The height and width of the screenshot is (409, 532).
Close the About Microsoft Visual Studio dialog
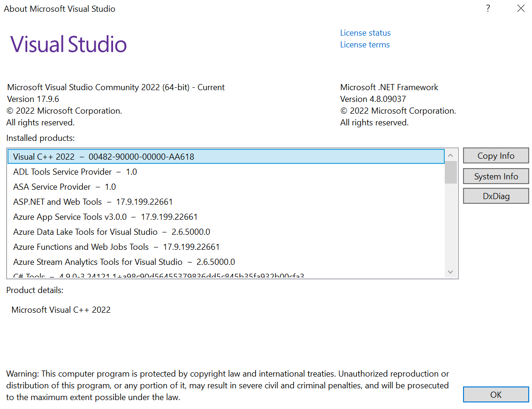coord(521,8)
